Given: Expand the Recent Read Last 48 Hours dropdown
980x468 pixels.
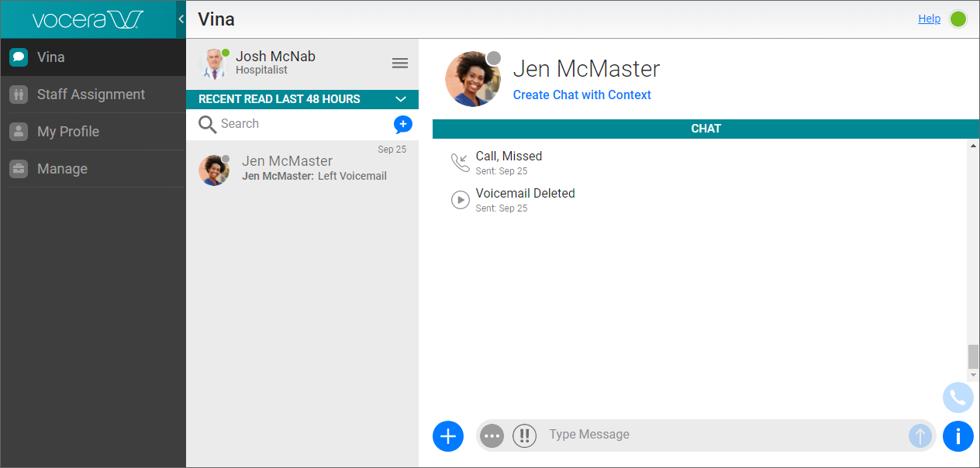Looking at the screenshot, I should click(401, 99).
